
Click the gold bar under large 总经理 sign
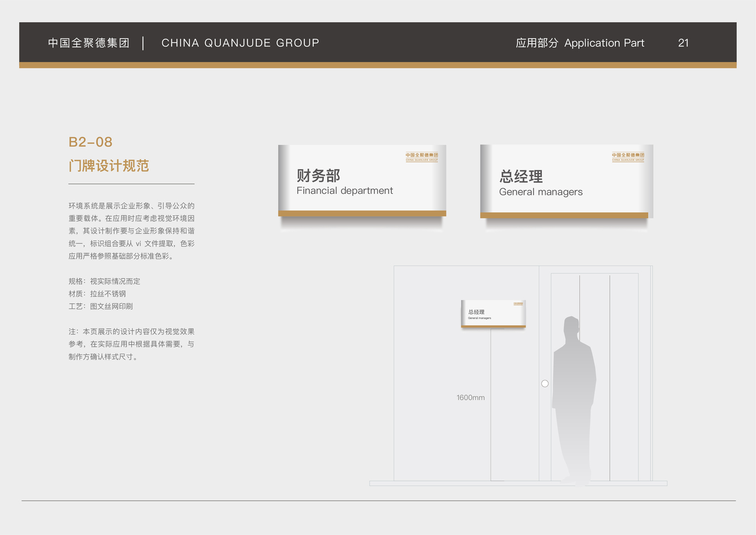click(x=564, y=215)
